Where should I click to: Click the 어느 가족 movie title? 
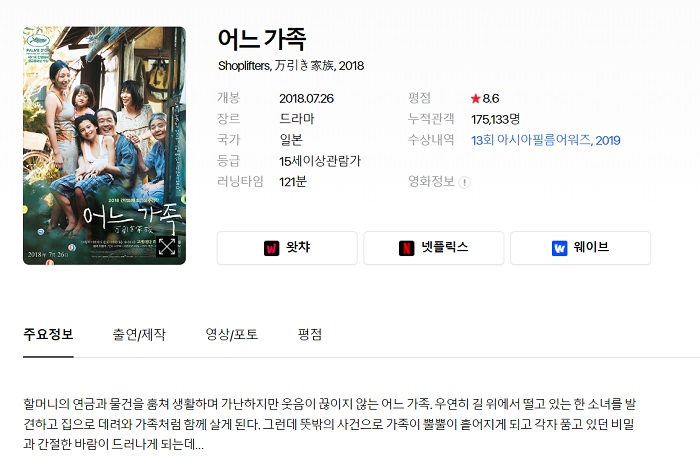262,39
